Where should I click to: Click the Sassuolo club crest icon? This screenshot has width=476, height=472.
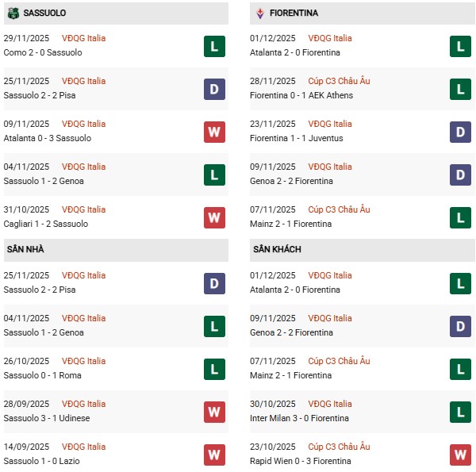(x=13, y=13)
